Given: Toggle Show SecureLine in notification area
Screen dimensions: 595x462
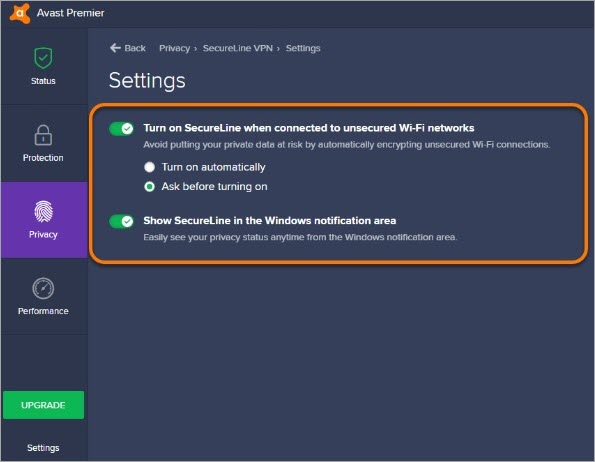Looking at the screenshot, I should (121, 221).
